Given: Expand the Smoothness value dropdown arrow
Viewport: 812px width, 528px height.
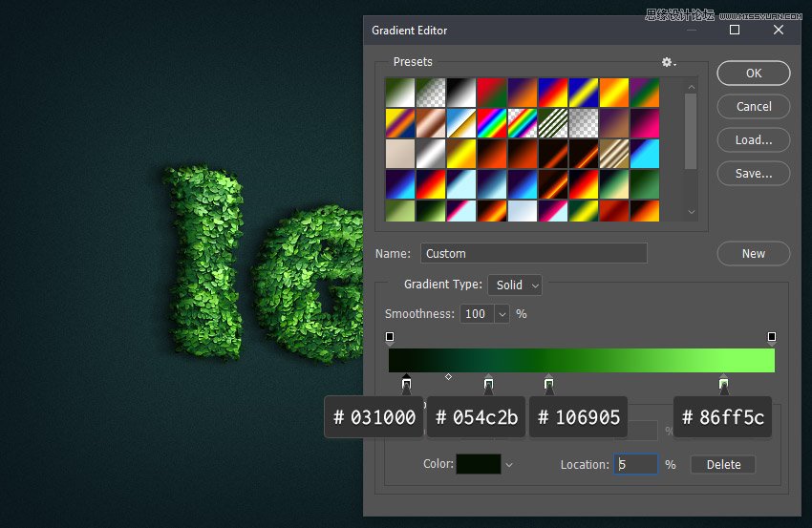Looking at the screenshot, I should click(502, 314).
